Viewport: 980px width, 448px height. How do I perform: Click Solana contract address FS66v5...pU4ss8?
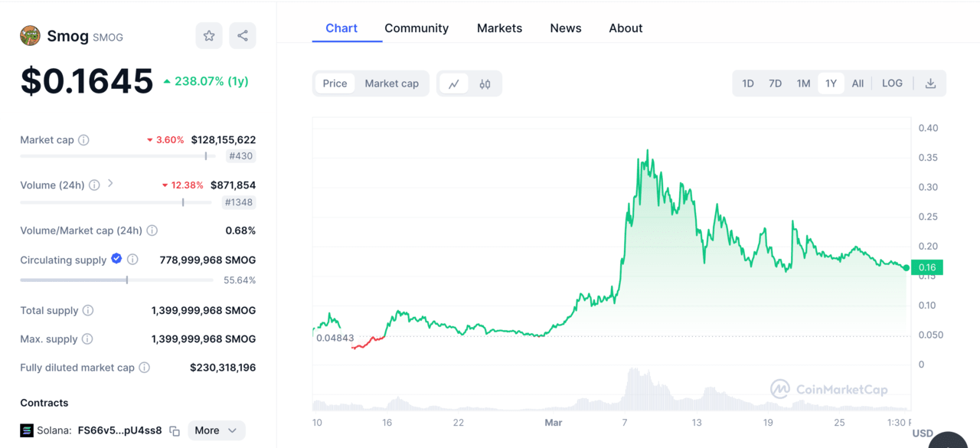(x=120, y=430)
